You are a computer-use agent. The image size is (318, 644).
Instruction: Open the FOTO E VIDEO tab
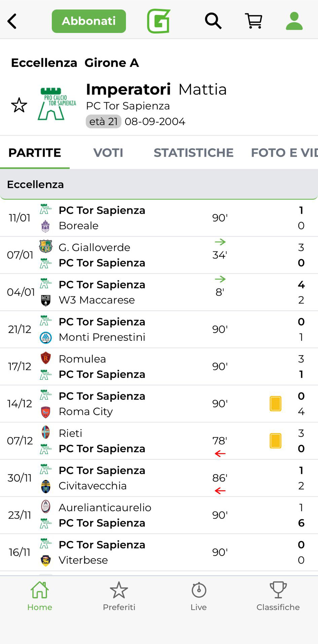coord(284,153)
